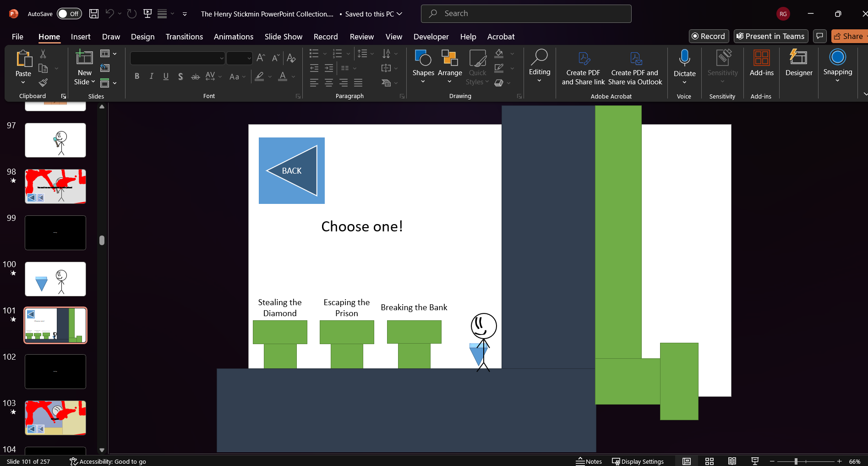Toggle Underline formatting
Viewport: 868px width, 466px height.
[x=166, y=77]
